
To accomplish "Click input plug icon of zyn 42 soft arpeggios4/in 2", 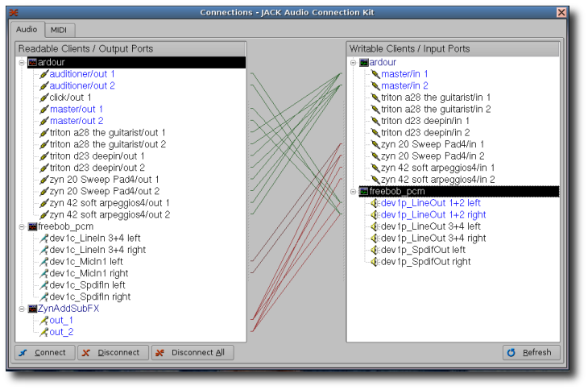I will pos(375,180).
